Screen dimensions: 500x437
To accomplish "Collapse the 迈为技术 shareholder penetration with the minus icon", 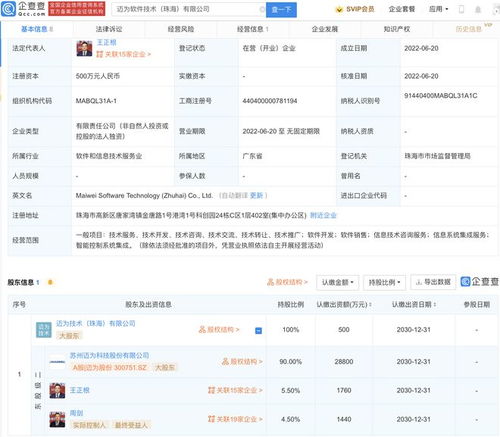I will click(258, 331).
